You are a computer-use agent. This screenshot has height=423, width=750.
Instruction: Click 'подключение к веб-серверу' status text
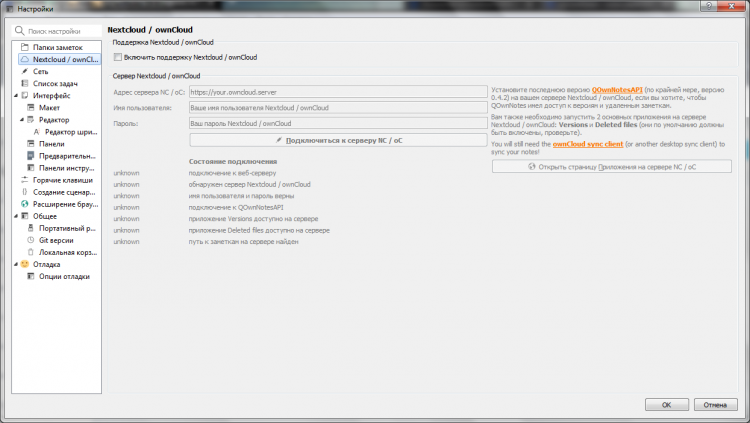click(232, 173)
